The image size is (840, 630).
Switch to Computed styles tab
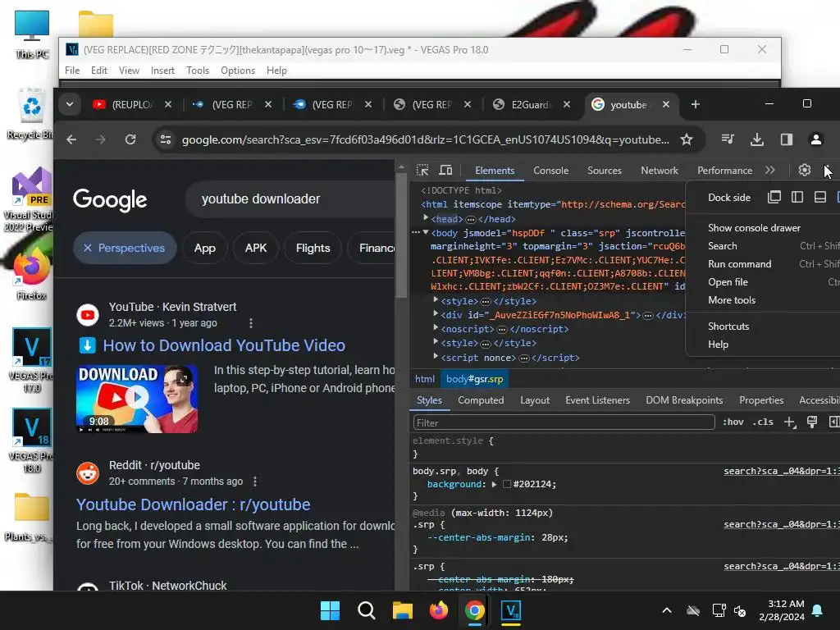click(x=481, y=400)
